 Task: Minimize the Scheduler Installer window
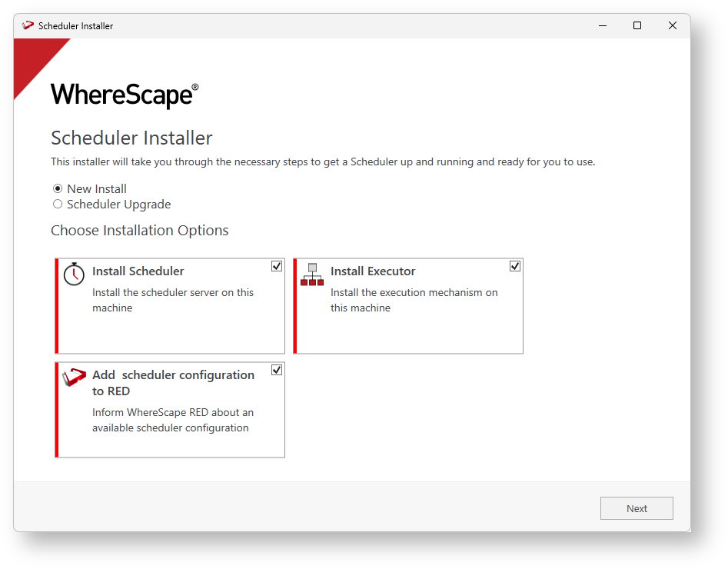point(602,25)
